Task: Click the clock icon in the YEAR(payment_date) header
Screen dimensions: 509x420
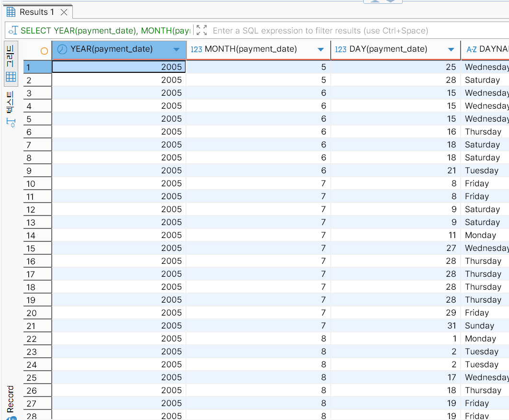Action: 62,49
